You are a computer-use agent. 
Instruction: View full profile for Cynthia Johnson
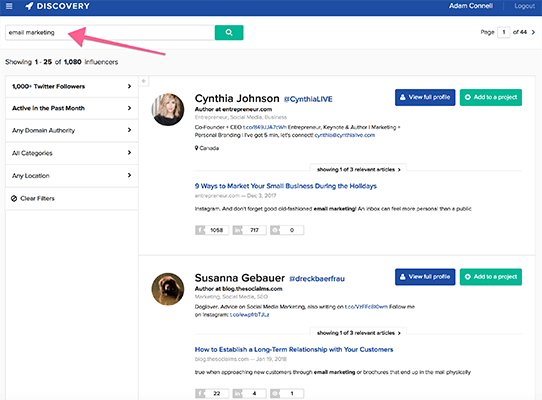(x=425, y=97)
